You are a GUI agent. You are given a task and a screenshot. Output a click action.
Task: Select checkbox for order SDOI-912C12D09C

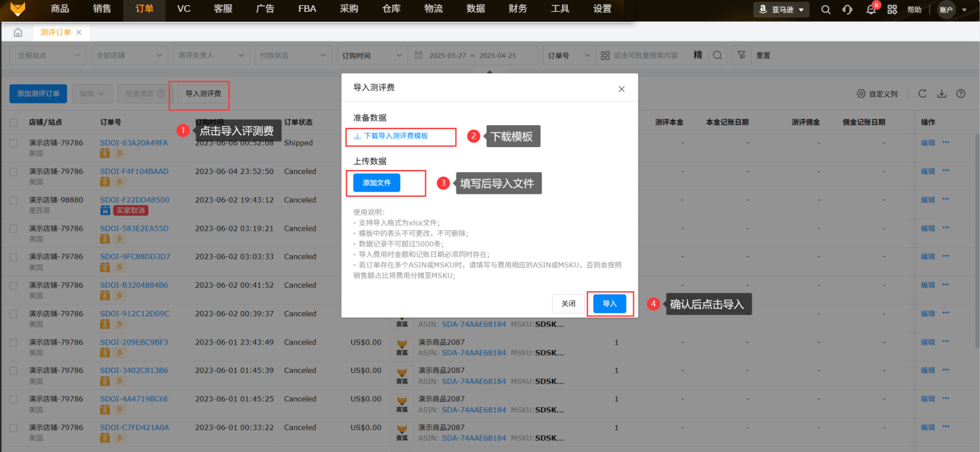pyautogui.click(x=14, y=314)
